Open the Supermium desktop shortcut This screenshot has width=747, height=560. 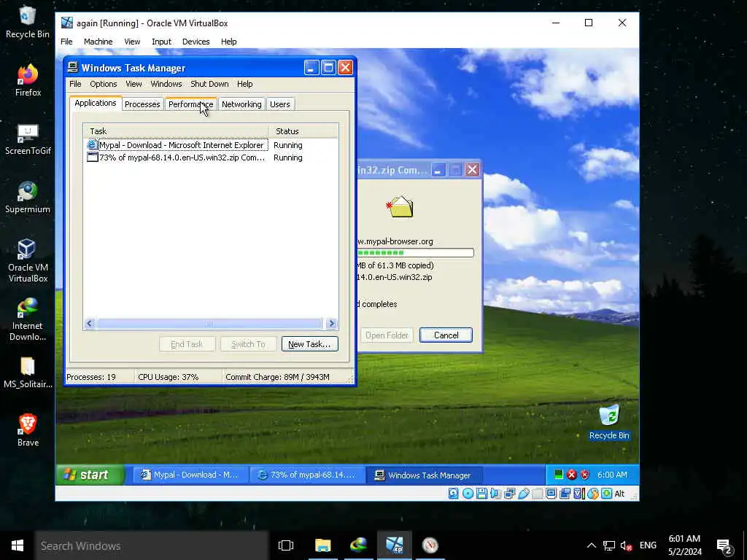(28, 198)
